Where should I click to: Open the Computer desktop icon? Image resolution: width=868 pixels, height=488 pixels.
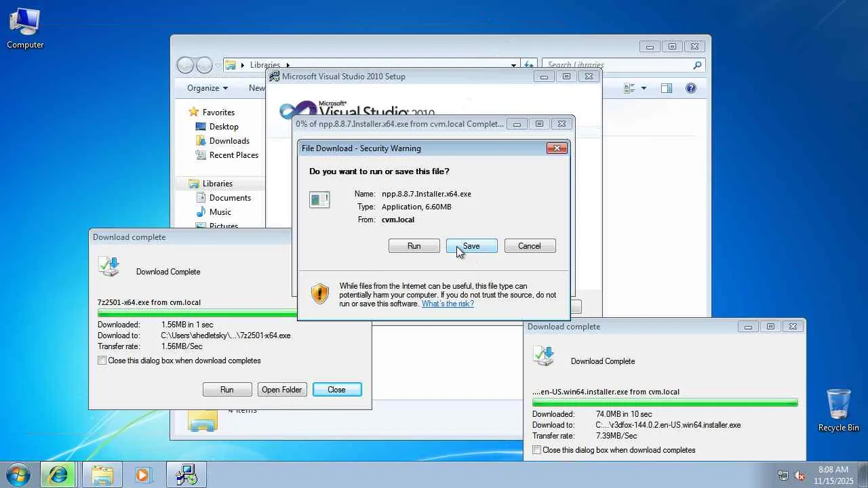[25, 28]
